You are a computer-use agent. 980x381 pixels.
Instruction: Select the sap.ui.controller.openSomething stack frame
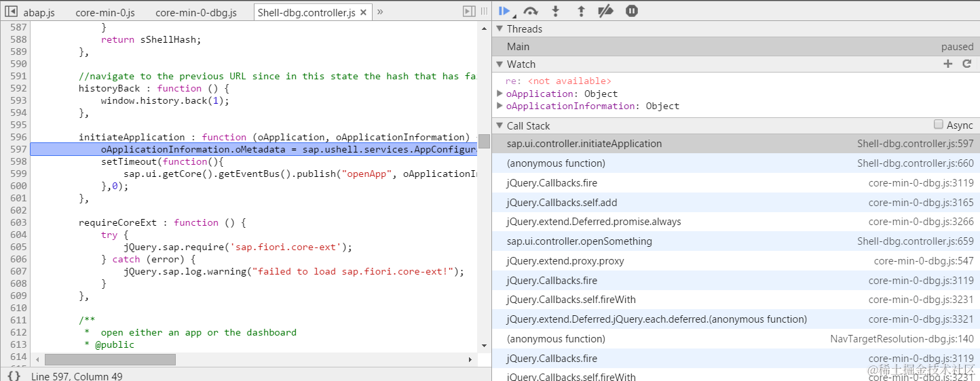pyautogui.click(x=736, y=241)
